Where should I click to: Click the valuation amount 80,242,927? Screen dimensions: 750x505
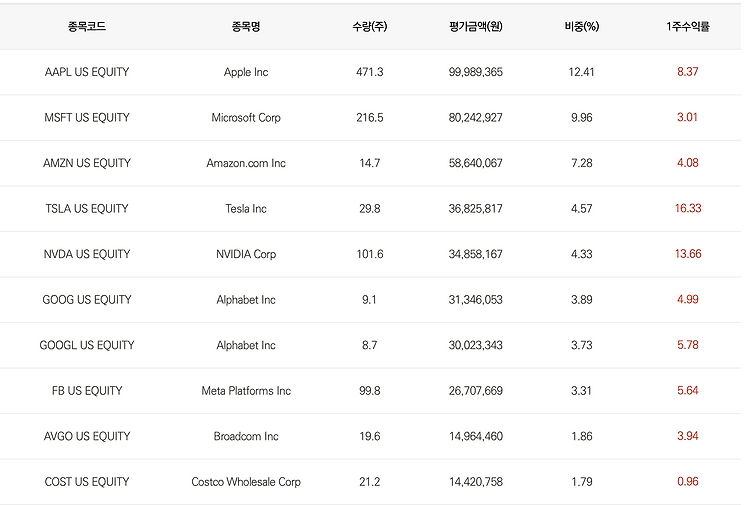click(x=475, y=118)
